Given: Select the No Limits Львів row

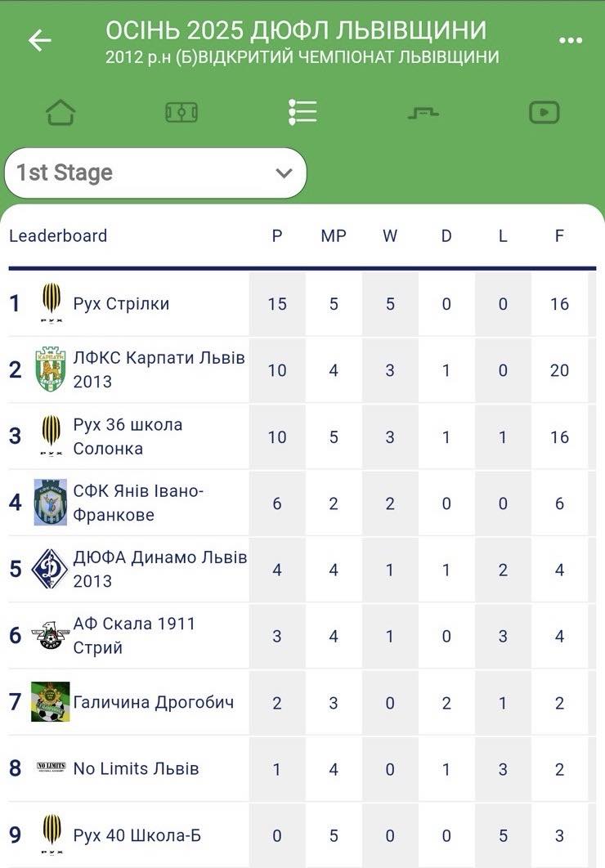Looking at the screenshot, I should 136,768.
